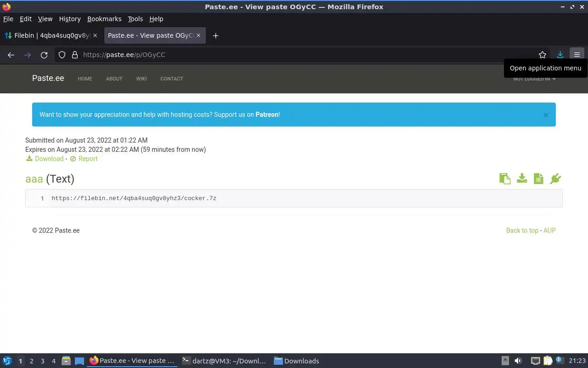Click the Paste.ee brand logo
This screenshot has height=368, width=588.
(48, 78)
